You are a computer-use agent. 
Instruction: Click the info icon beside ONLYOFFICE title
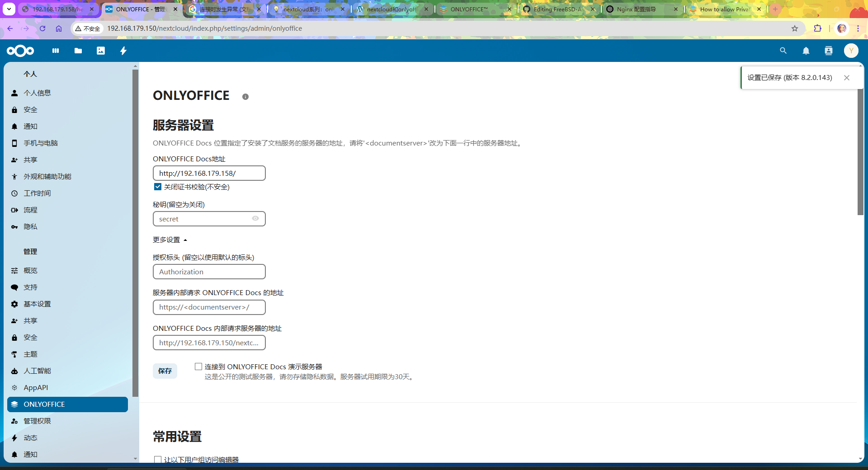245,97
